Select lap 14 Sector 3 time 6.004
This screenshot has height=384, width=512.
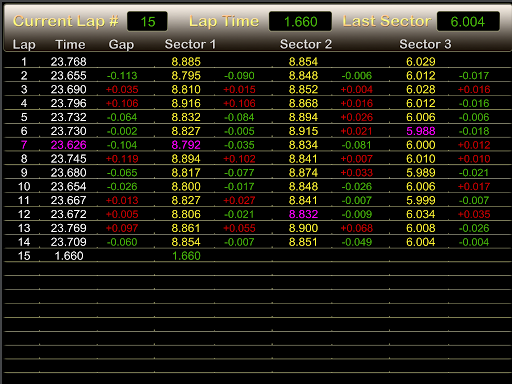(x=421, y=242)
